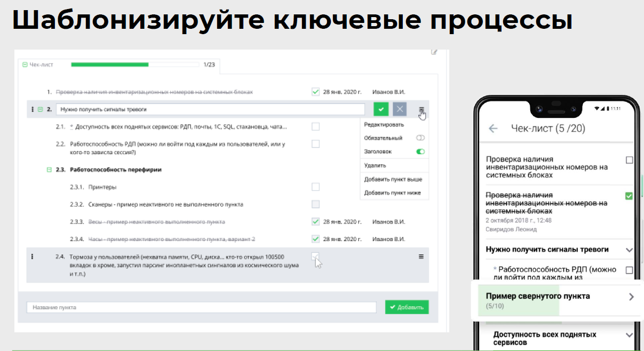Image resolution: width=644 pixels, height=351 pixels.
Task: Click the edit pencil icon above the checklist
Action: coord(434,52)
